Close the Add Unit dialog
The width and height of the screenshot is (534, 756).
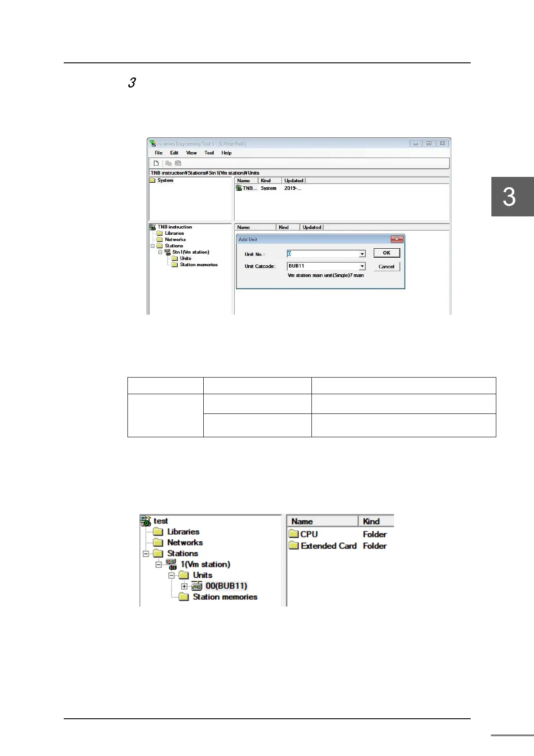pos(397,239)
